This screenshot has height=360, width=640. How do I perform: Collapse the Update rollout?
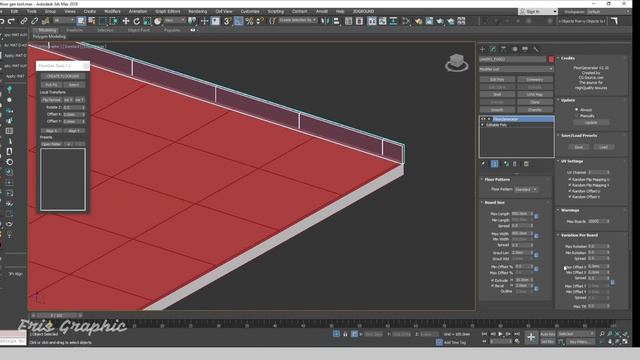coord(567,100)
